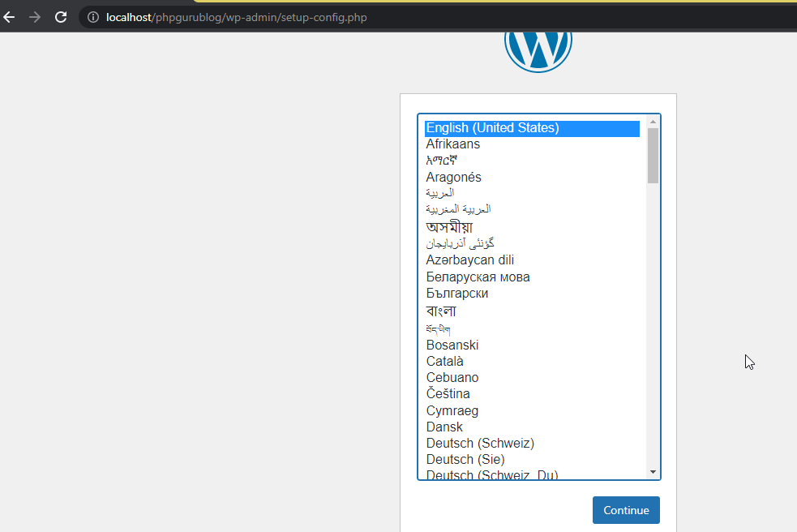Choose Bosanski as the language

(452, 345)
